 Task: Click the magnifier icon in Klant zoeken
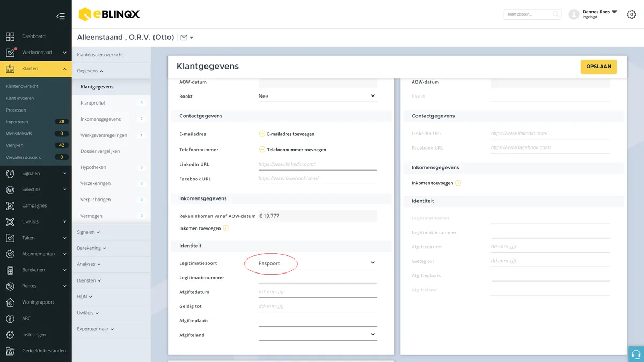[555, 14]
